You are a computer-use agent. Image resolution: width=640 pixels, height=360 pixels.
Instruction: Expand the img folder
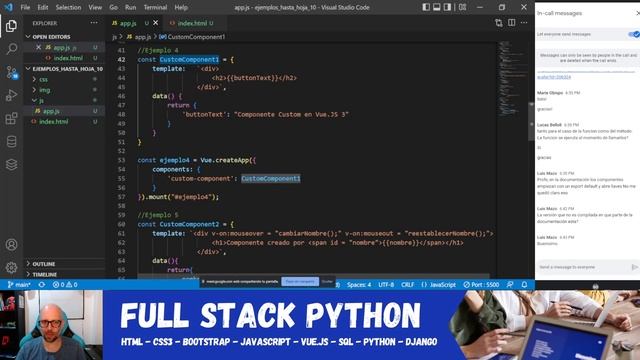[x=44, y=90]
